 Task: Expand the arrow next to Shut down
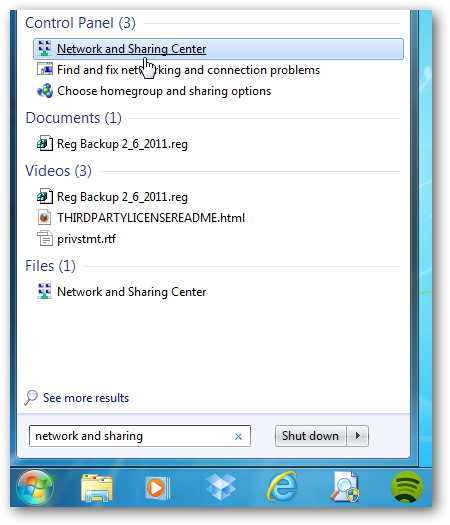pos(358,436)
